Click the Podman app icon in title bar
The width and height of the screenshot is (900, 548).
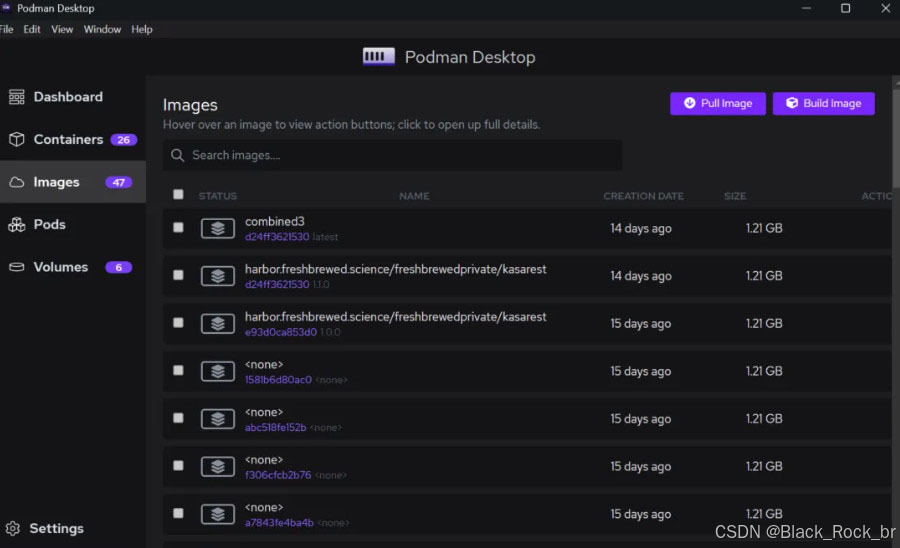[x=6, y=7]
